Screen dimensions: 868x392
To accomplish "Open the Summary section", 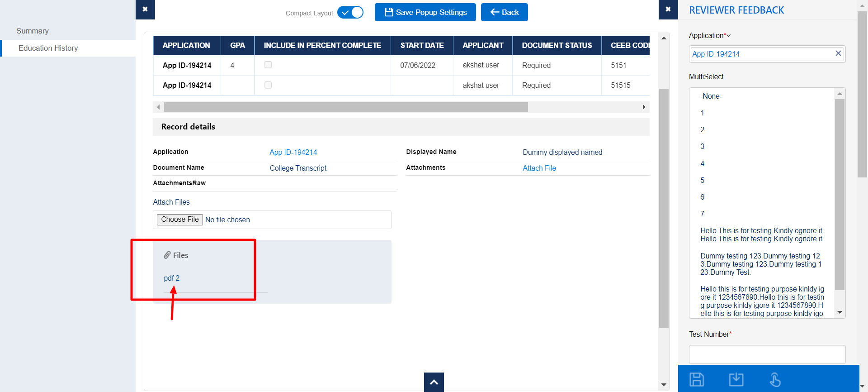I will tap(33, 31).
